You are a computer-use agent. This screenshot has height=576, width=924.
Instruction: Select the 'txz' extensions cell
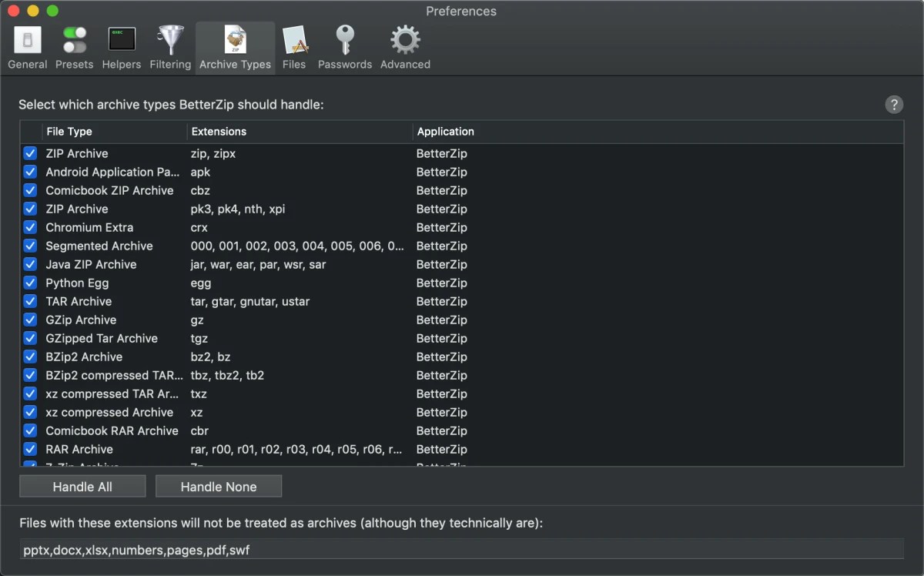[x=199, y=393]
